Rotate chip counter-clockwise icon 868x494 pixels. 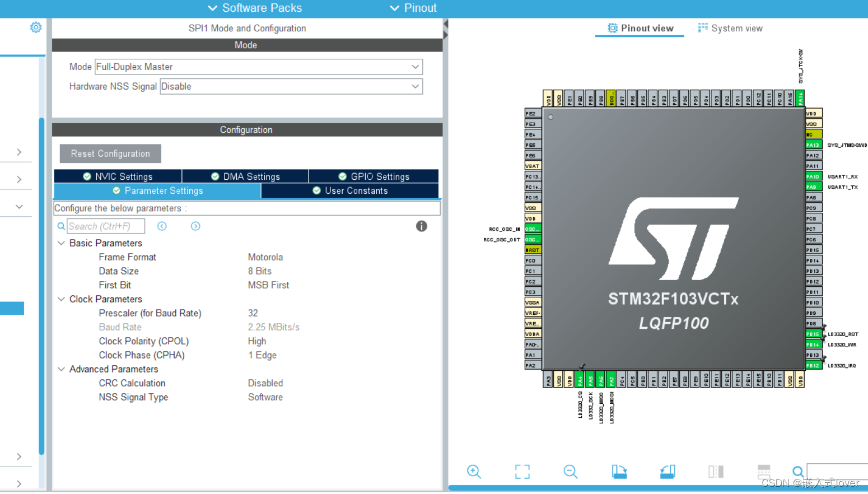coord(668,472)
